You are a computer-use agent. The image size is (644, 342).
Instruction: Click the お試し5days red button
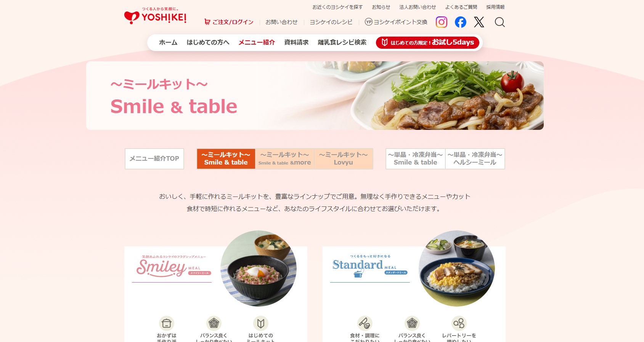pos(427,43)
